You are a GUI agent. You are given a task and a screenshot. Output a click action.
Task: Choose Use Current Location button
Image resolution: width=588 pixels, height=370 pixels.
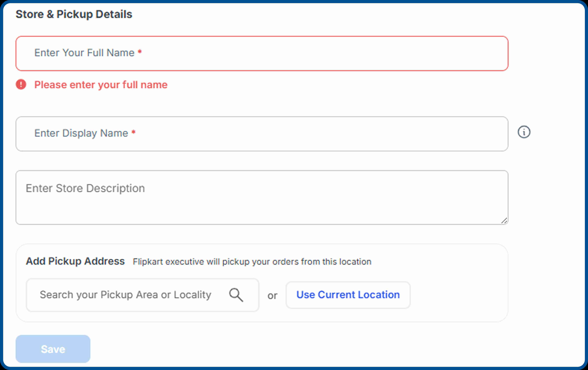pyautogui.click(x=348, y=295)
